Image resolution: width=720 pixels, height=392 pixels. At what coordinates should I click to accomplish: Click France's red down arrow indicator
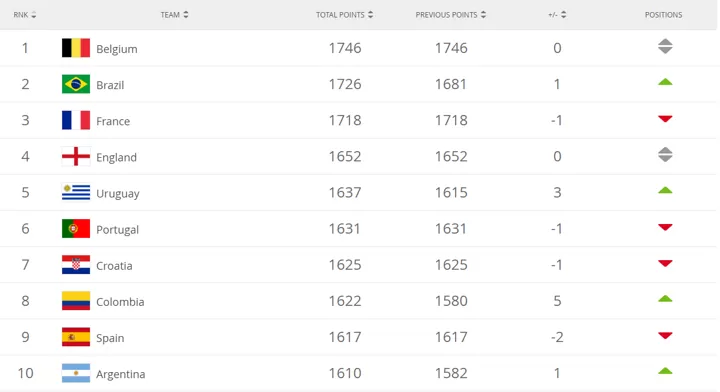[665, 119]
